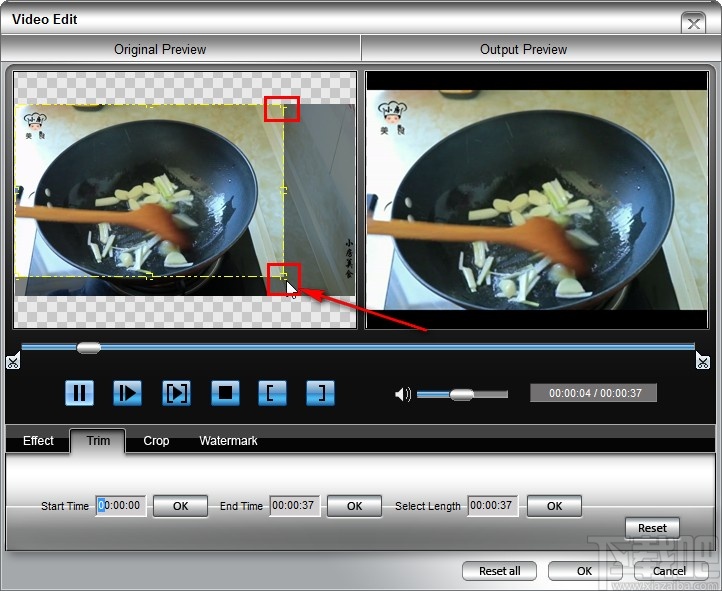
Task: Click the play selection button with brackets
Action: point(176,393)
